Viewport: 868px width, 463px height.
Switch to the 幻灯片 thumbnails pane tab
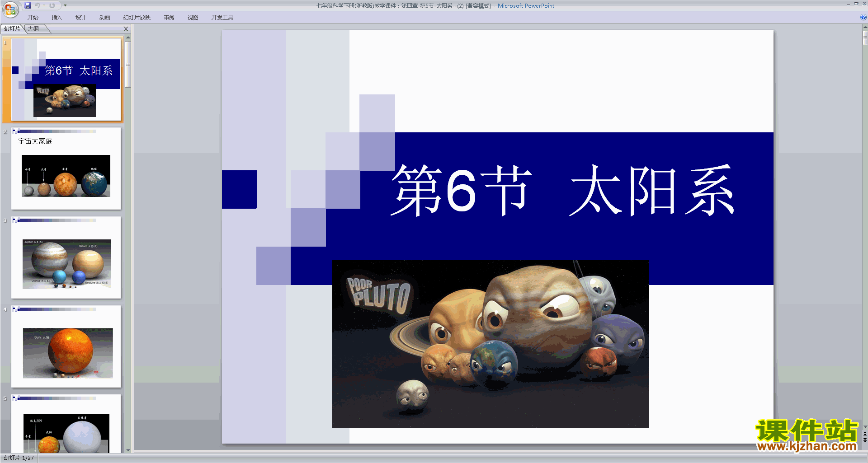click(12, 29)
